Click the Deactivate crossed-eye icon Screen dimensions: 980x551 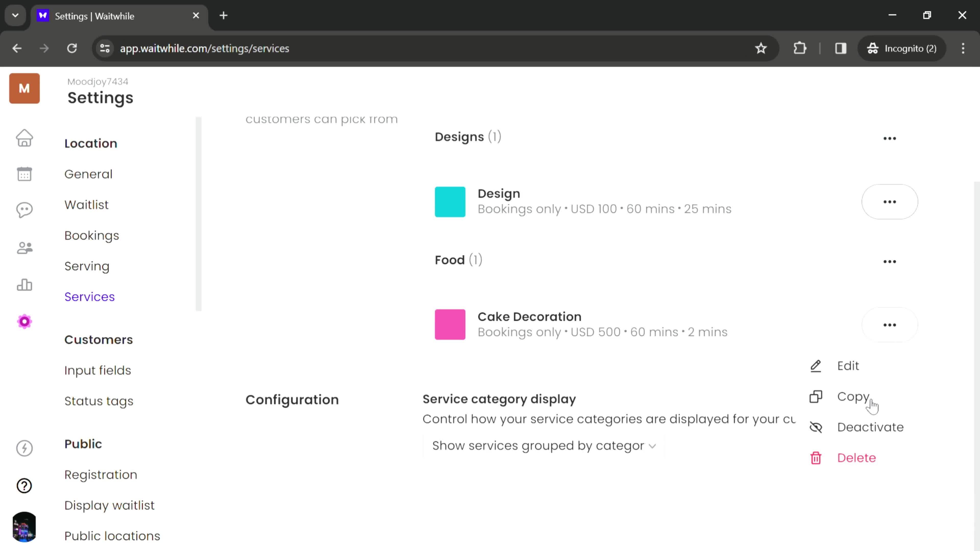(816, 428)
